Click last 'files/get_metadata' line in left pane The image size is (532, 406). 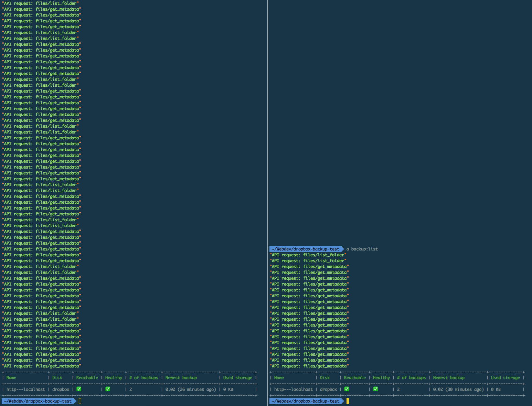click(42, 366)
